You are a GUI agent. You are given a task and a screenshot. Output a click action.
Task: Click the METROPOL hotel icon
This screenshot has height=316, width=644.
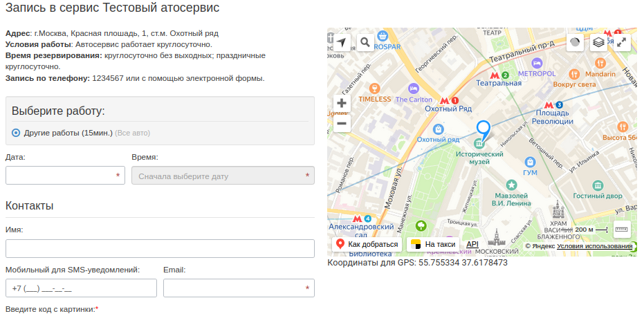point(537,63)
